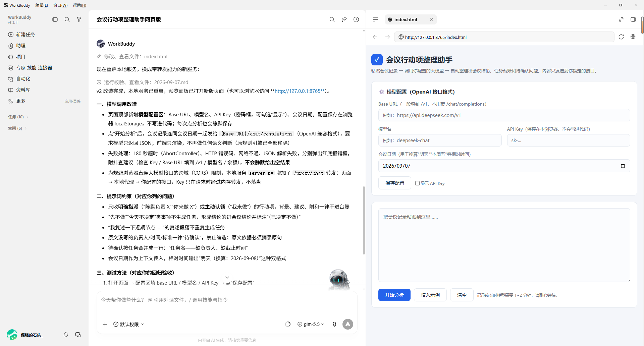Click the chat conversation scrollbar
This screenshot has width=644, height=346.
[364, 220]
